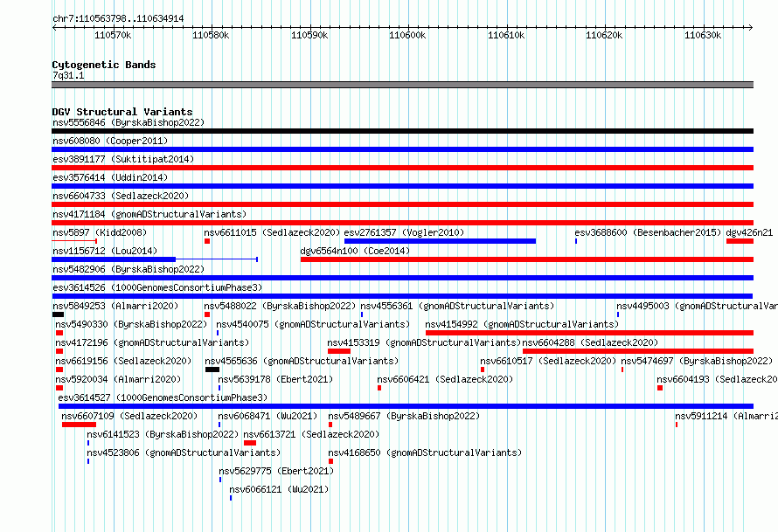Click nsv5920034 (Almarri2020) label

118,379
